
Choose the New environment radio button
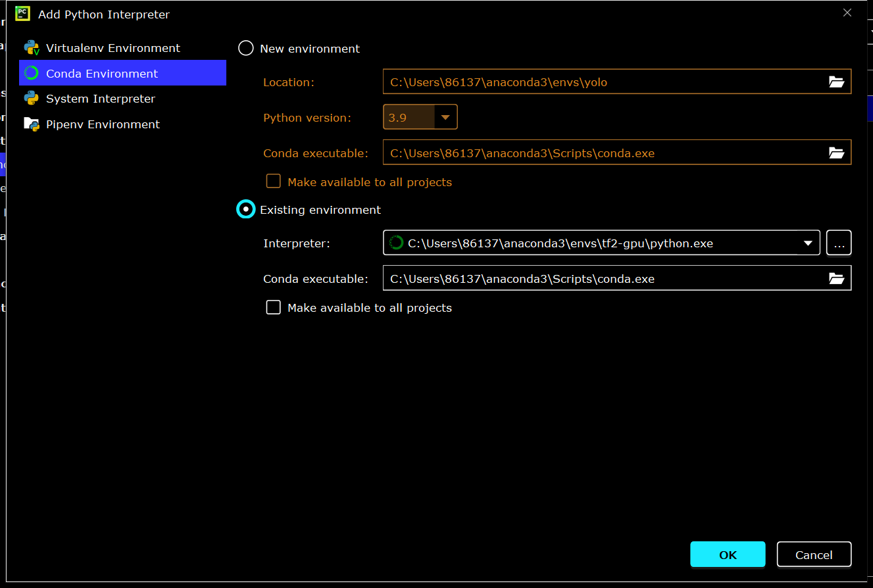point(245,48)
